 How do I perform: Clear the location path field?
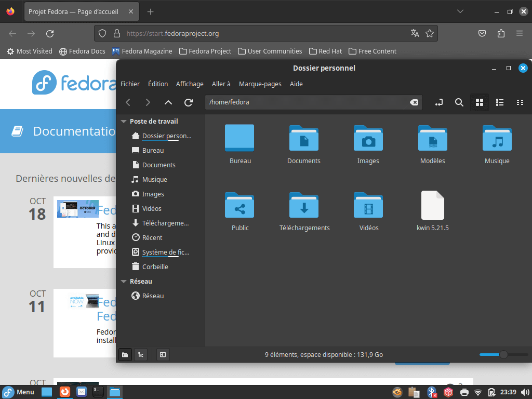(414, 102)
